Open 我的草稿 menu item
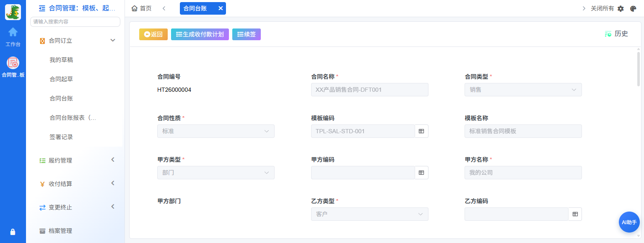This screenshot has width=644, height=243. point(61,60)
